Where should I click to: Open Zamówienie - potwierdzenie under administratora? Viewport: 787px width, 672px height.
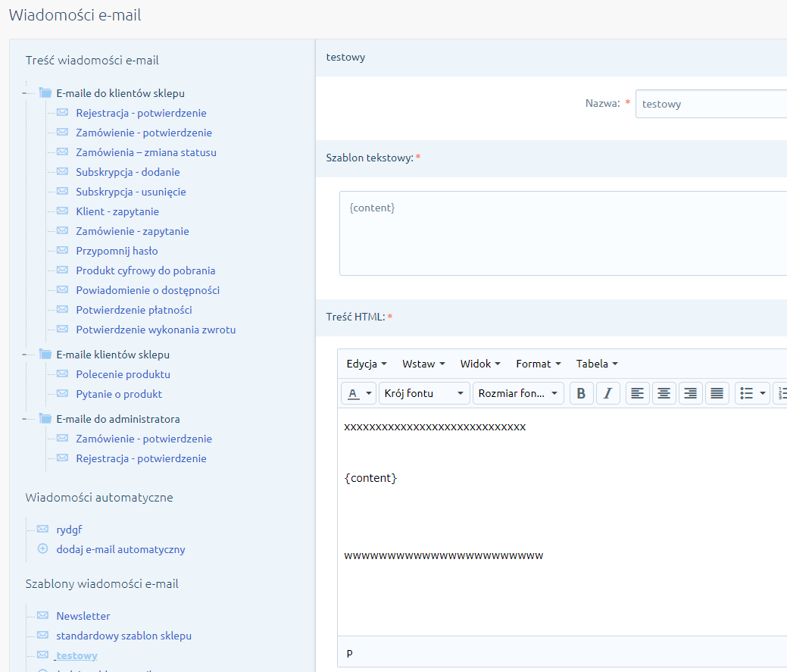coord(144,439)
